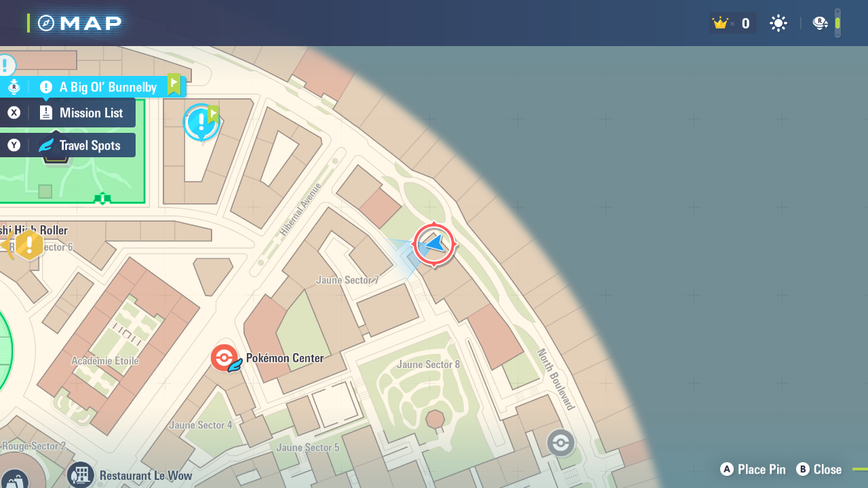
Task: Select the gray Poké Ball marker near North Boulevard
Action: 561,443
